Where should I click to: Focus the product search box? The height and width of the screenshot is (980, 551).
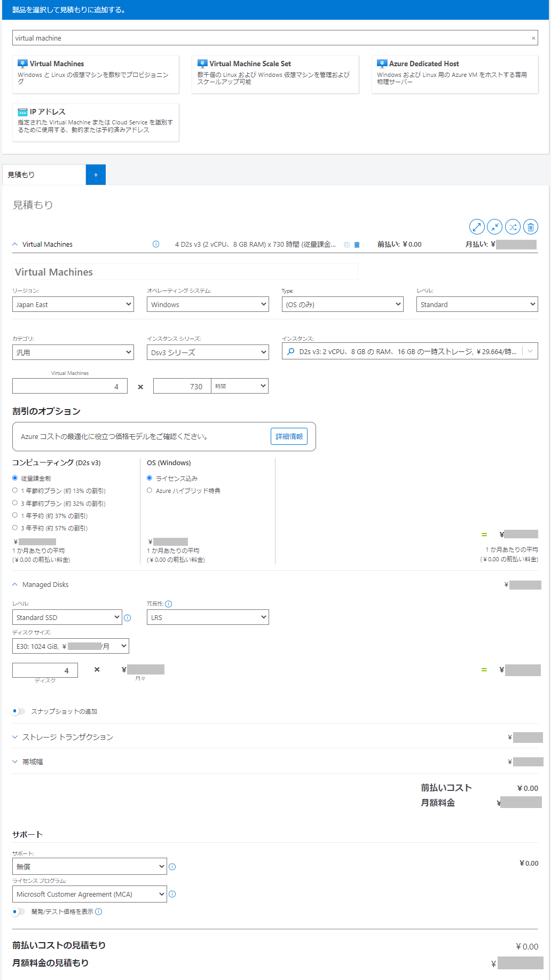click(275, 38)
